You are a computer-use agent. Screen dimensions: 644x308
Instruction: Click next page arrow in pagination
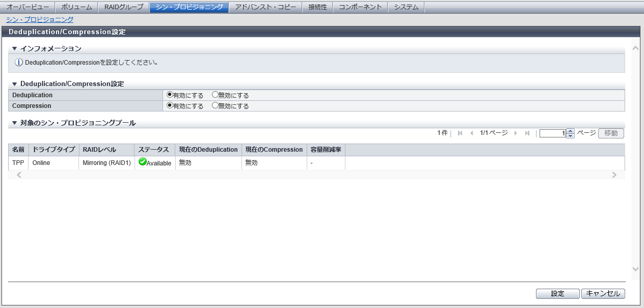(x=516, y=133)
